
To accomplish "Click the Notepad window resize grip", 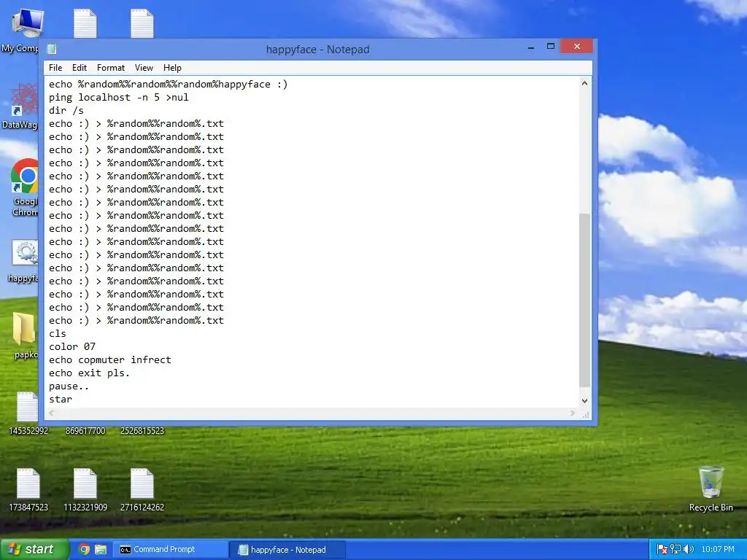I will [586, 415].
